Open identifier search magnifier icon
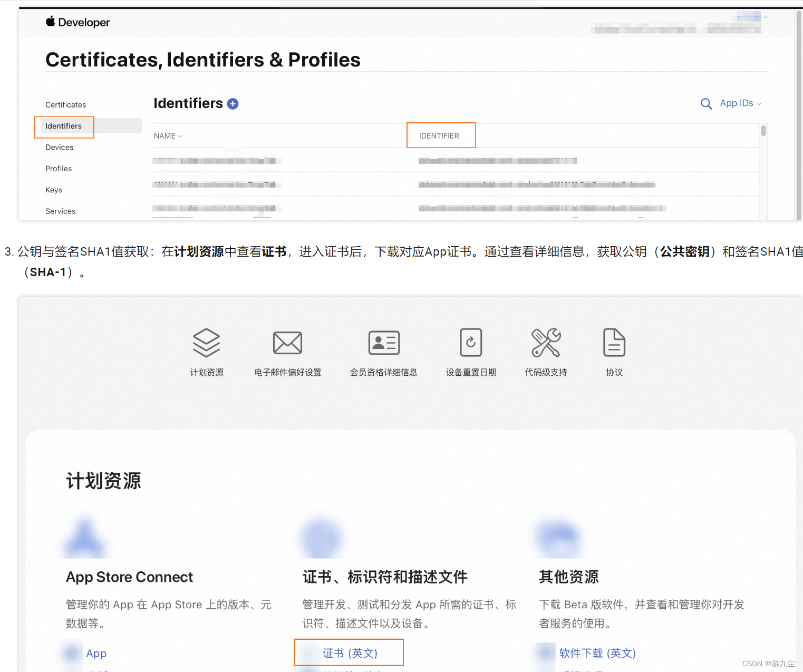This screenshot has height=672, width=803. point(706,104)
